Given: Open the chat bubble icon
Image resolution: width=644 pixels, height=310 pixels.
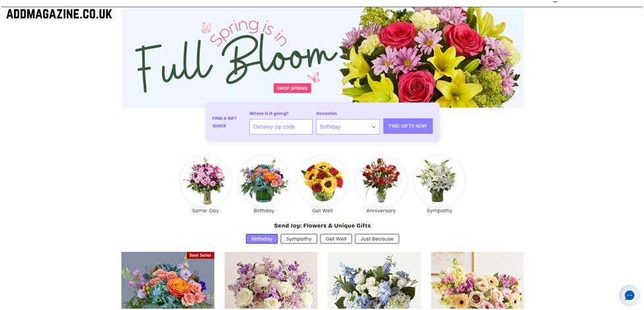Looking at the screenshot, I should pyautogui.click(x=630, y=295).
